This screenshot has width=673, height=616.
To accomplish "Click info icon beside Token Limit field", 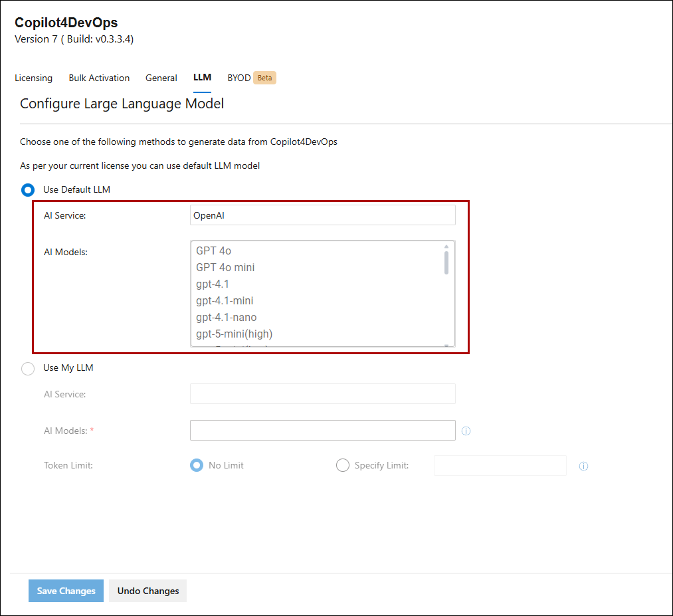I will pos(583,466).
